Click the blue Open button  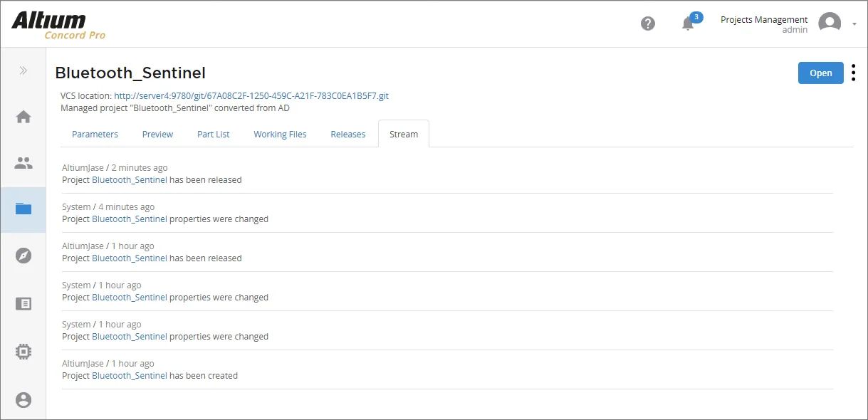pos(821,73)
